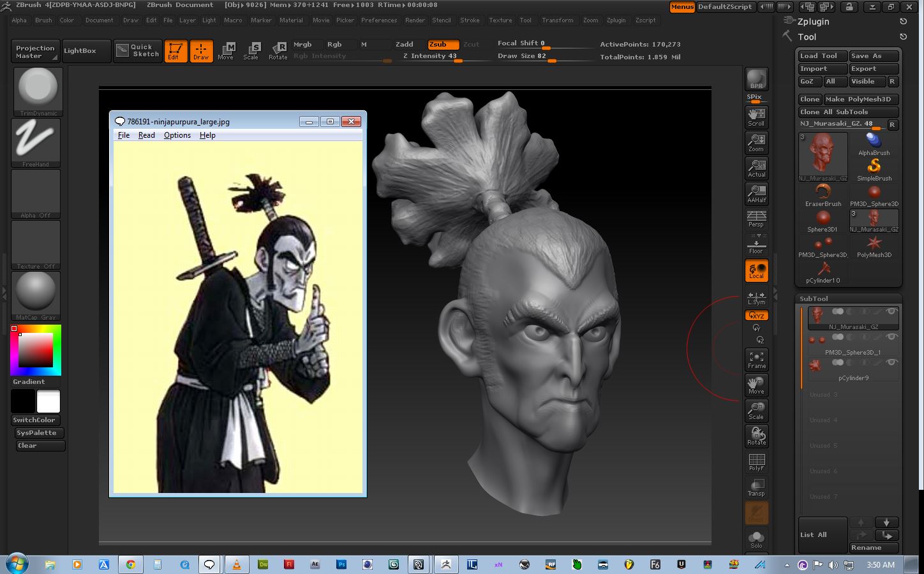This screenshot has height=574, width=924.
Task: Select the Scroll canvas tool
Action: pyautogui.click(x=756, y=117)
